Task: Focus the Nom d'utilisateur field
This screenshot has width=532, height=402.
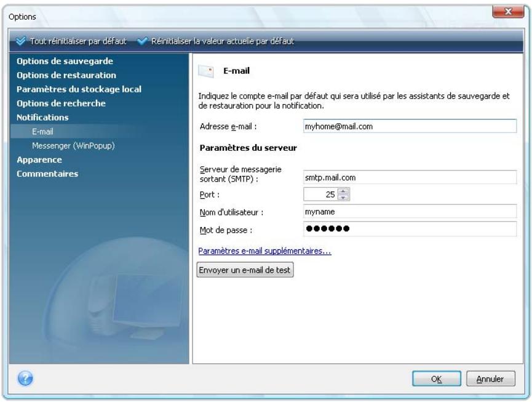Action: pos(410,211)
